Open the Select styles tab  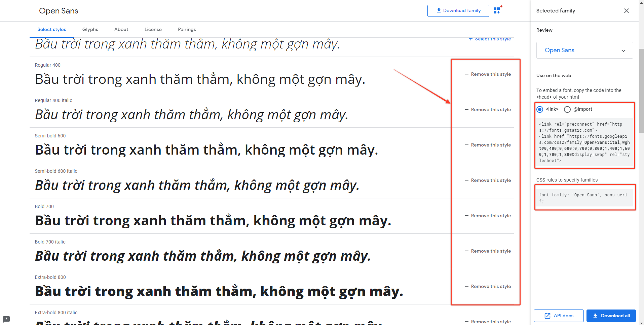[x=52, y=29]
